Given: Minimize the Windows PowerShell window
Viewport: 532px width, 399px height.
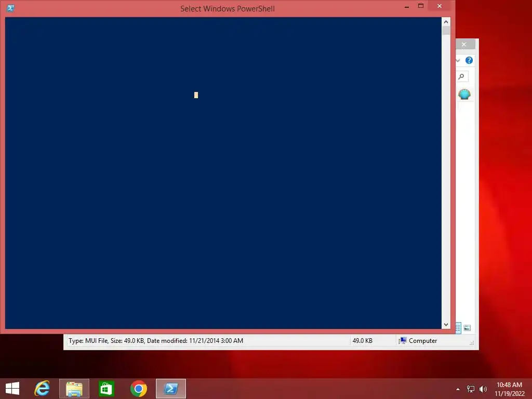Looking at the screenshot, I should [406, 6].
